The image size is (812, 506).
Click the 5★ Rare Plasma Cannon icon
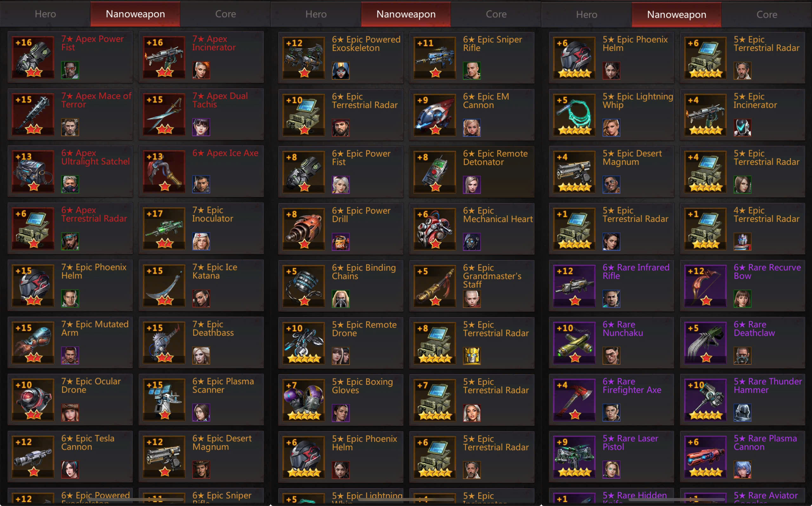[x=705, y=457]
